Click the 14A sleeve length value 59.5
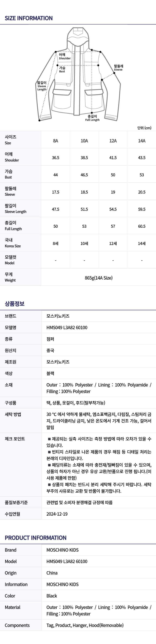 (x=142, y=209)
